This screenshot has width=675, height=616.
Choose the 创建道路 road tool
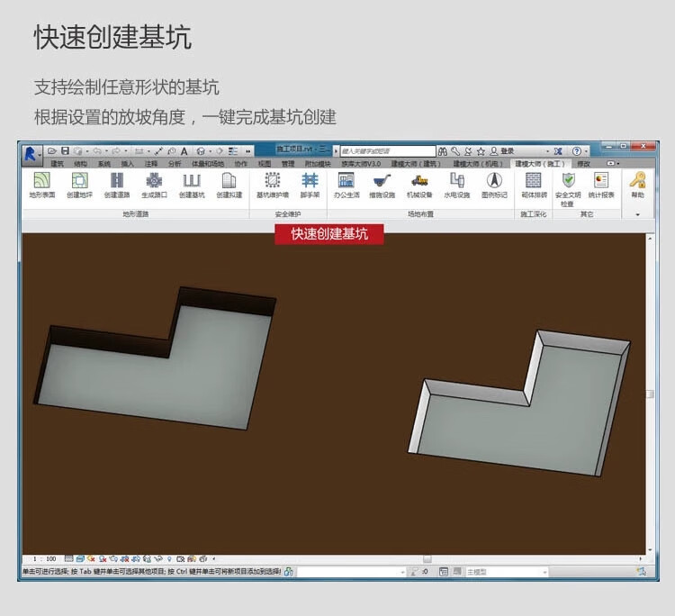117,185
